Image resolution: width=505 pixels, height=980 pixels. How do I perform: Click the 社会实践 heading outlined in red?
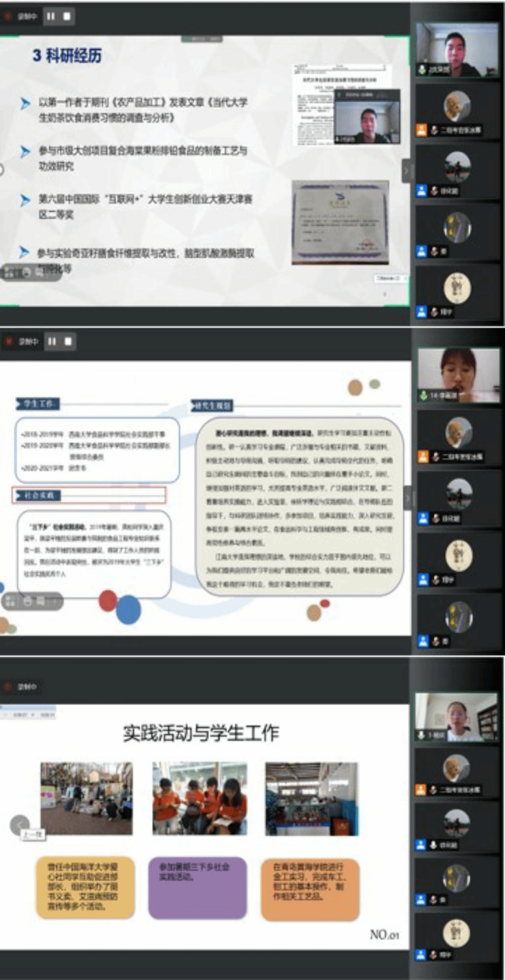coord(89,495)
